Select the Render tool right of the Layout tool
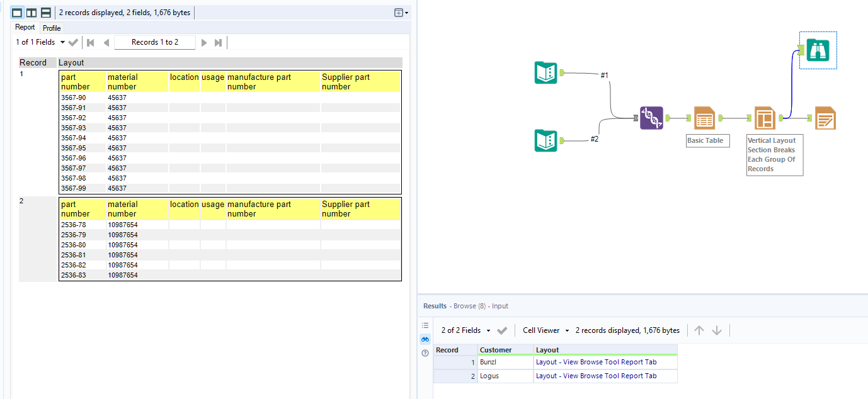Image resolution: width=868 pixels, height=399 pixels. click(826, 118)
